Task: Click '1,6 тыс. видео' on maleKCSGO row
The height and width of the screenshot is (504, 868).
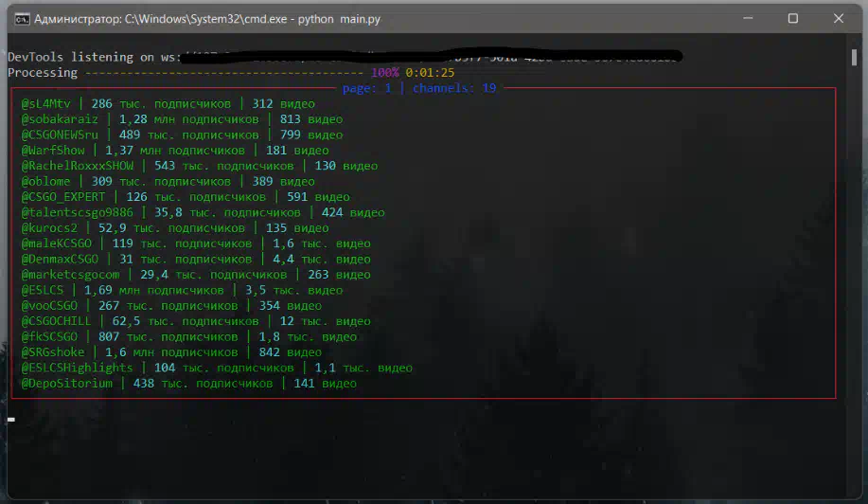Action: pyautogui.click(x=322, y=243)
